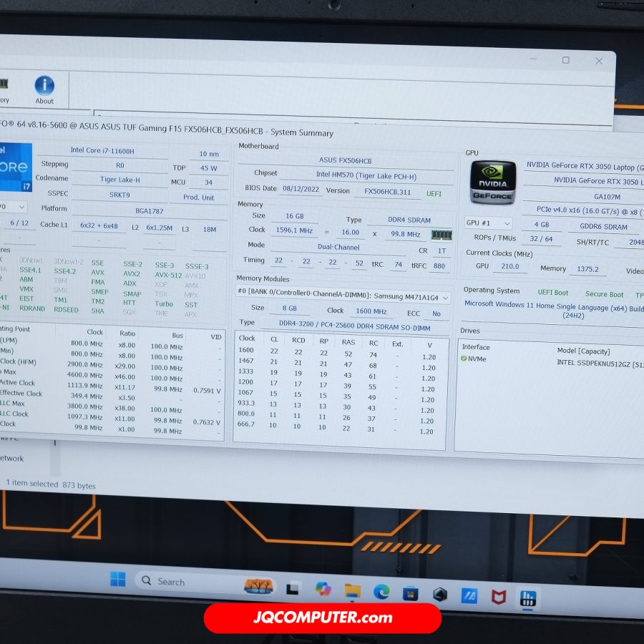Click the green NVMe status icon
Screen dimensions: 644x644
(x=464, y=358)
